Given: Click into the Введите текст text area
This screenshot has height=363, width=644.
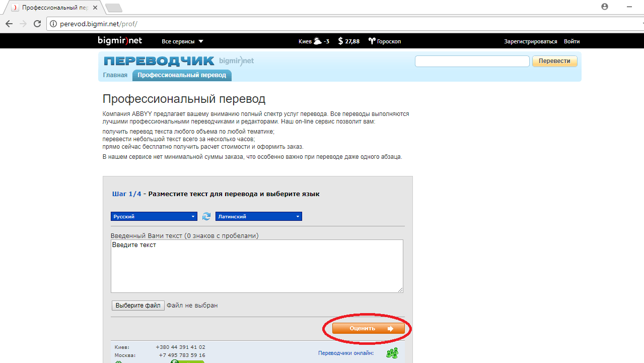Looking at the screenshot, I should tap(257, 266).
